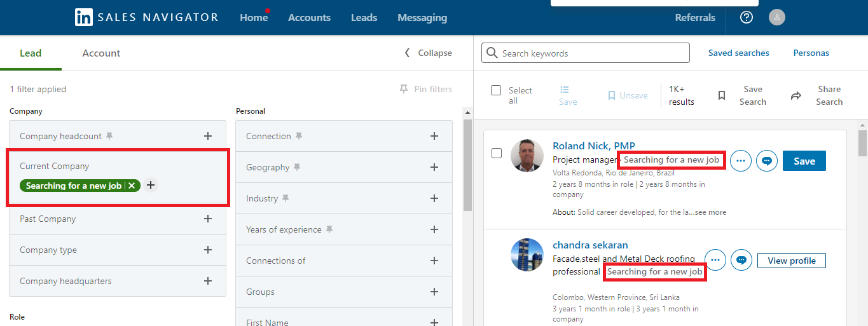Go to Home in the top navigation
The image size is (868, 326).
(x=254, y=18)
